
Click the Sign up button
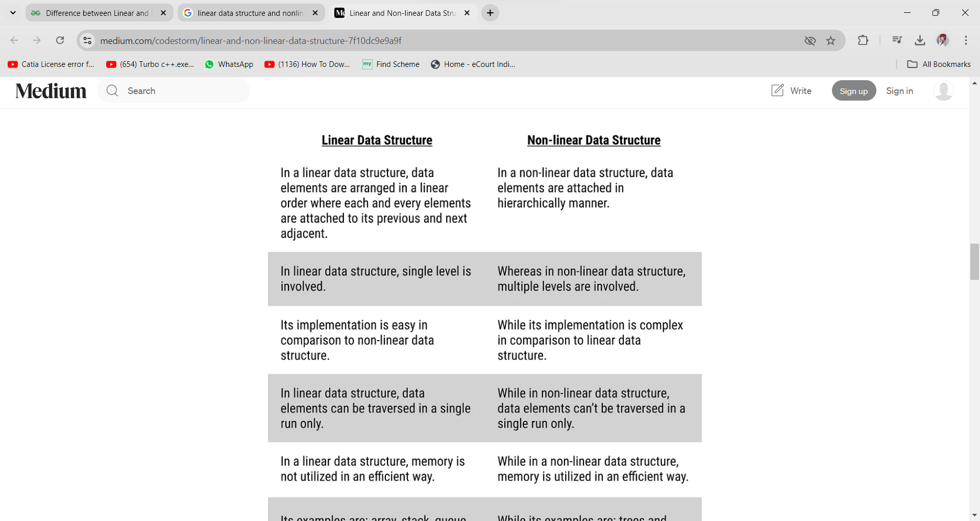[x=853, y=91]
